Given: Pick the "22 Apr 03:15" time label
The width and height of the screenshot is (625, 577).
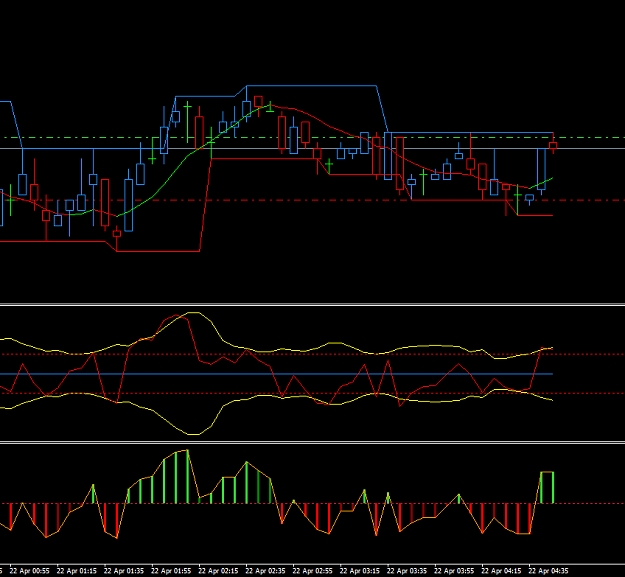Looking at the screenshot, I should pyautogui.click(x=360, y=571).
